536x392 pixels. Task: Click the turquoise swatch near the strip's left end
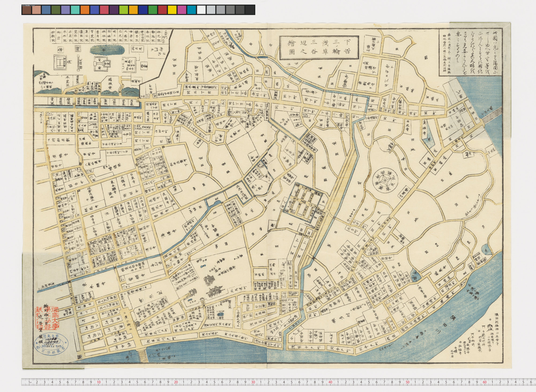point(75,10)
